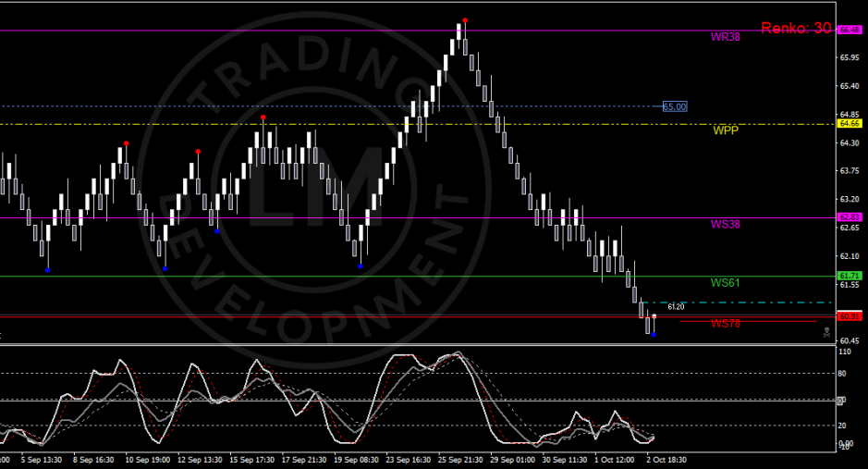Click the skull icon near the price axis
868x469 pixels.
(x=826, y=330)
